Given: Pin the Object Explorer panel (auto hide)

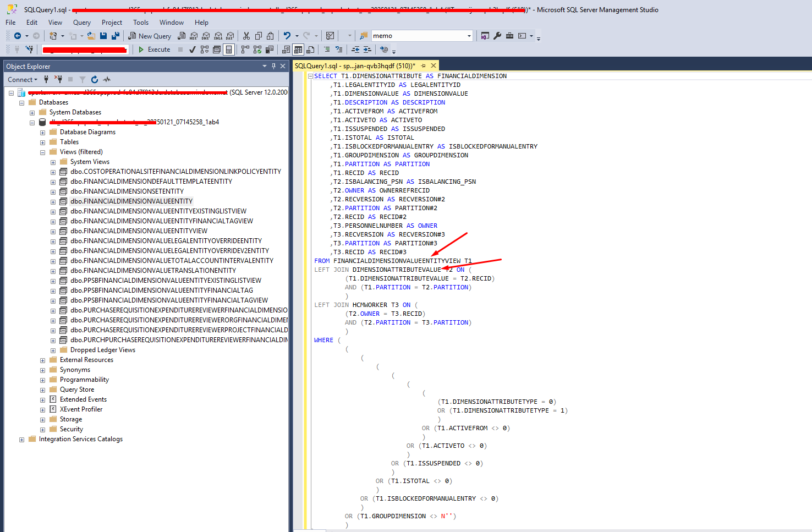Looking at the screenshot, I should click(273, 66).
